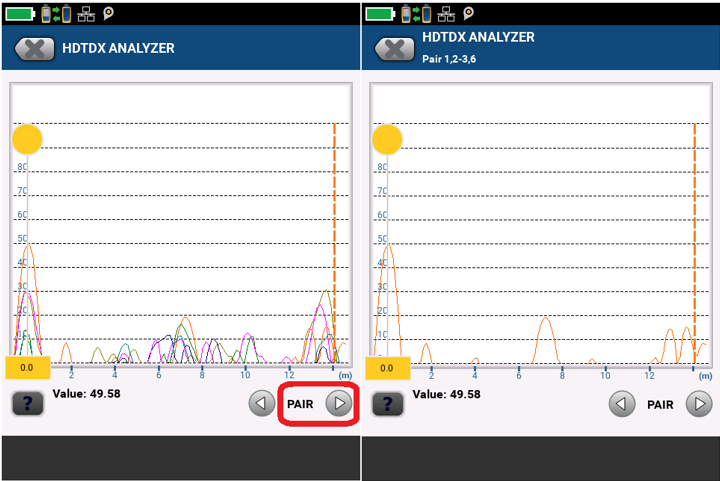Open help with left panel question mark
Viewport: 720px width, 481px height.
pyautogui.click(x=28, y=403)
